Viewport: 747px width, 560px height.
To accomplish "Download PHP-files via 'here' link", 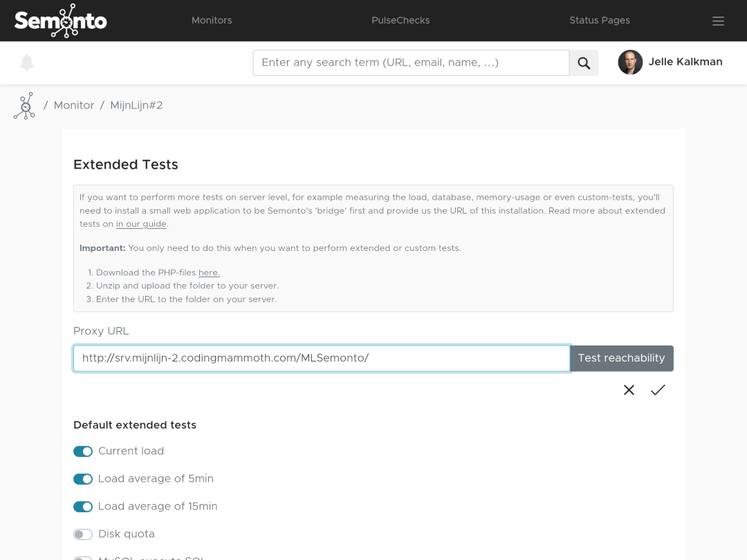I will [x=209, y=272].
